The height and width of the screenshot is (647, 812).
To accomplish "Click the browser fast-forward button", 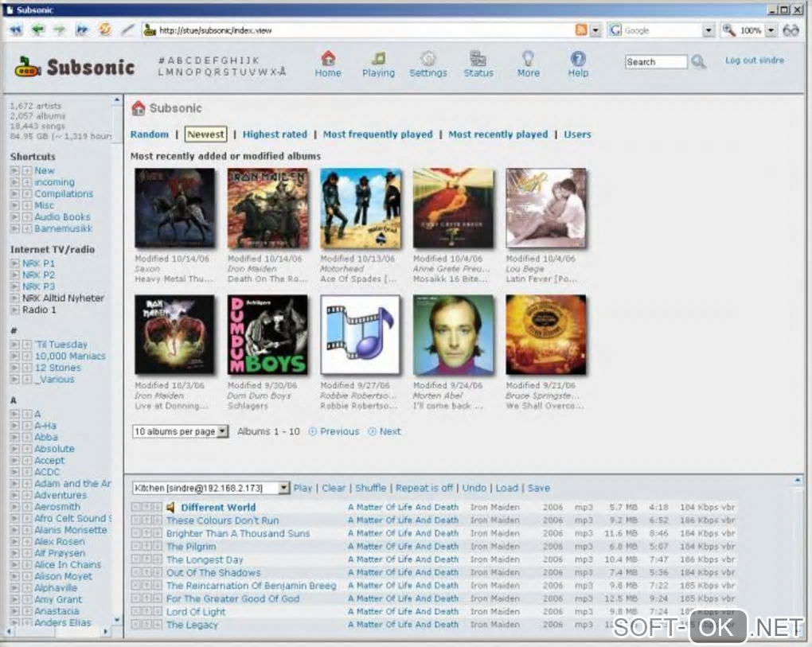I will pos(82,30).
